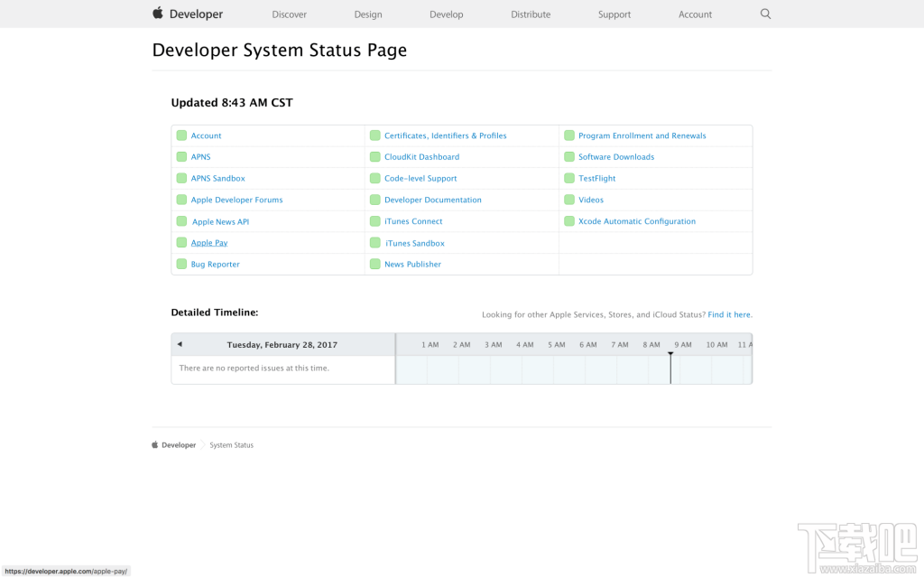Open the Software Downloads link
924x578 pixels.
click(x=616, y=157)
